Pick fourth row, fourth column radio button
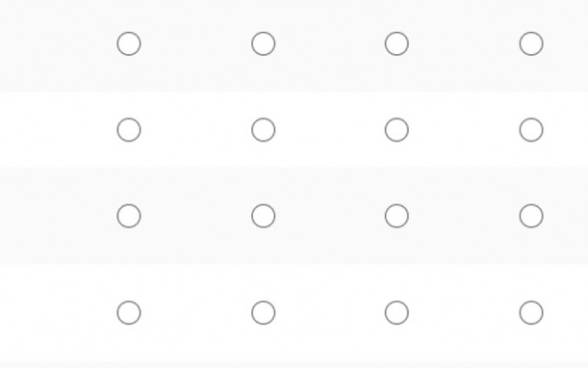 point(531,312)
